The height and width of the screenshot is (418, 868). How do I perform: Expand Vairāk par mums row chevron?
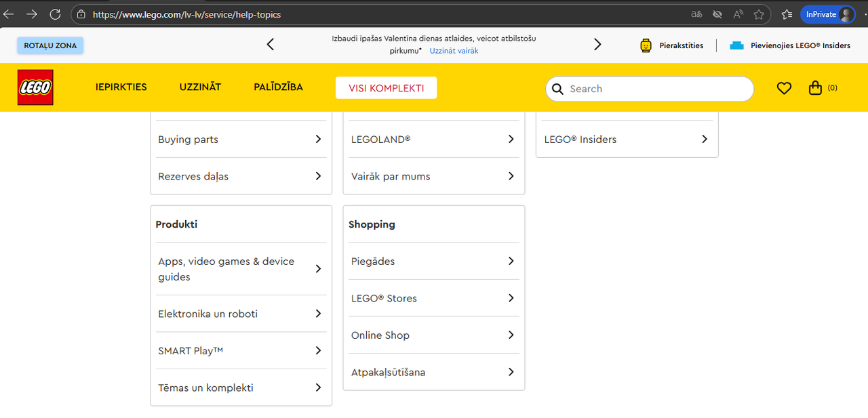(x=511, y=176)
